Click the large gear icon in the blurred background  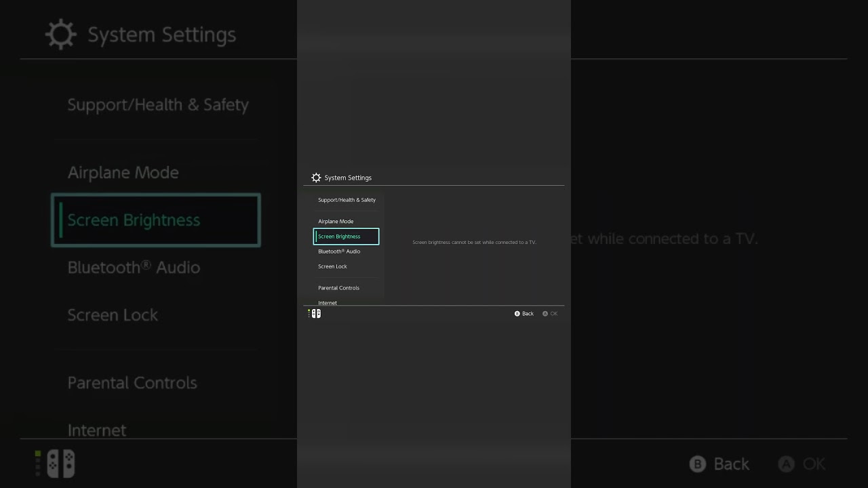(61, 35)
